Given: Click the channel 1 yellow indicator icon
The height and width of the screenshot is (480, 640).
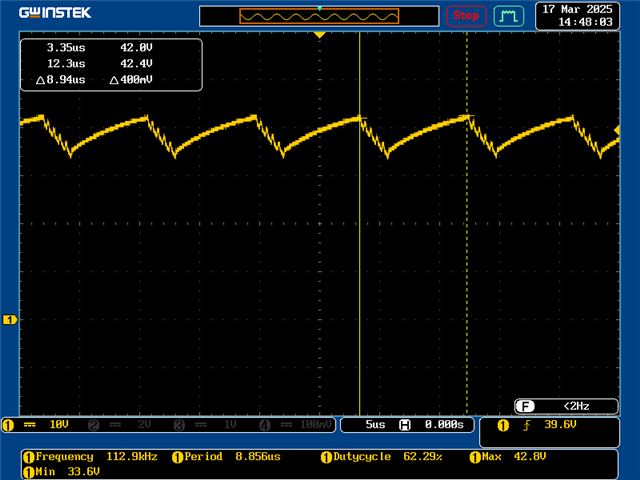Looking at the screenshot, I should (8, 425).
